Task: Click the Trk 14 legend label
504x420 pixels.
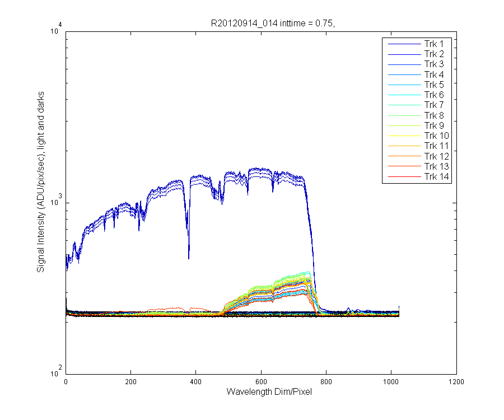Action: pyautogui.click(x=436, y=176)
